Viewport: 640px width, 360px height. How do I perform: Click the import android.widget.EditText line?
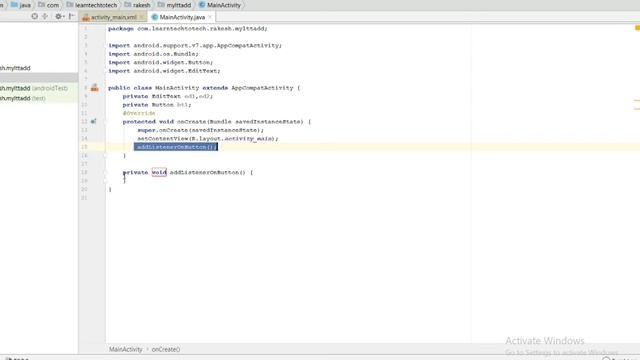click(x=164, y=71)
